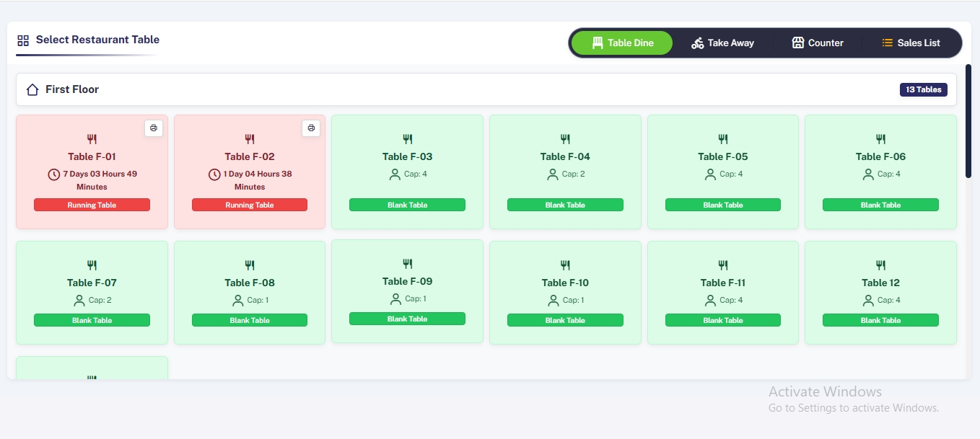This screenshot has width=980, height=439.
Task: Click the Table F-04 name label
Action: pos(565,156)
